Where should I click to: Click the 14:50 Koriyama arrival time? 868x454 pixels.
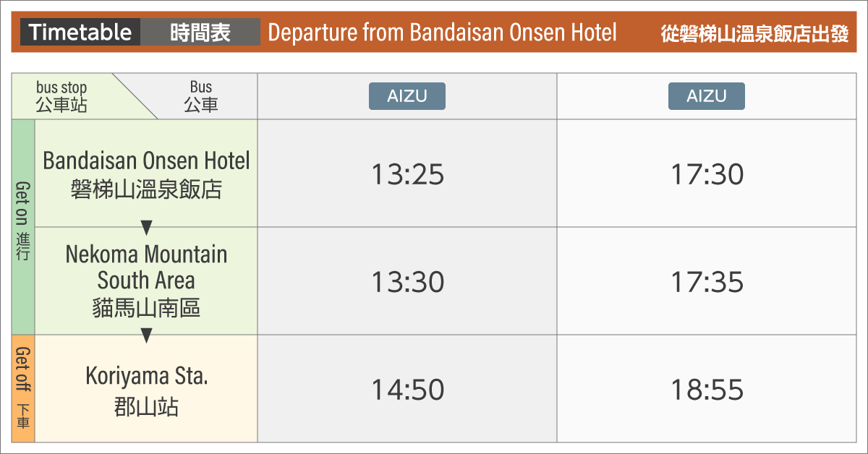click(x=407, y=390)
